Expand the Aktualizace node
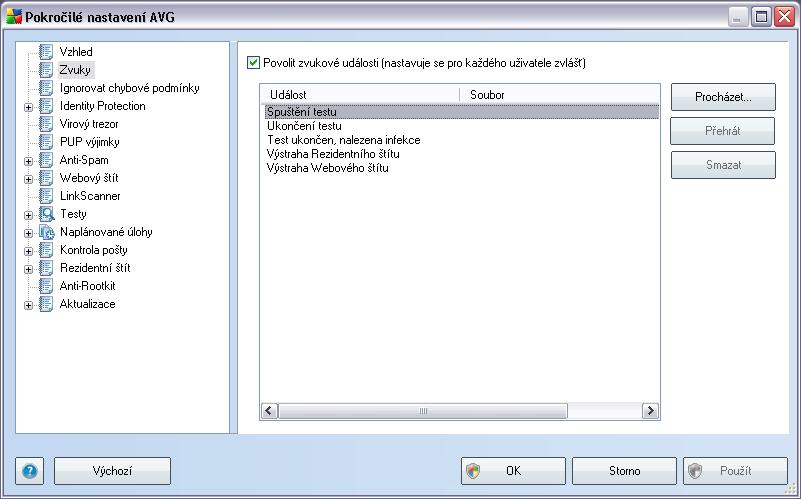The image size is (801, 499). pyautogui.click(x=29, y=305)
